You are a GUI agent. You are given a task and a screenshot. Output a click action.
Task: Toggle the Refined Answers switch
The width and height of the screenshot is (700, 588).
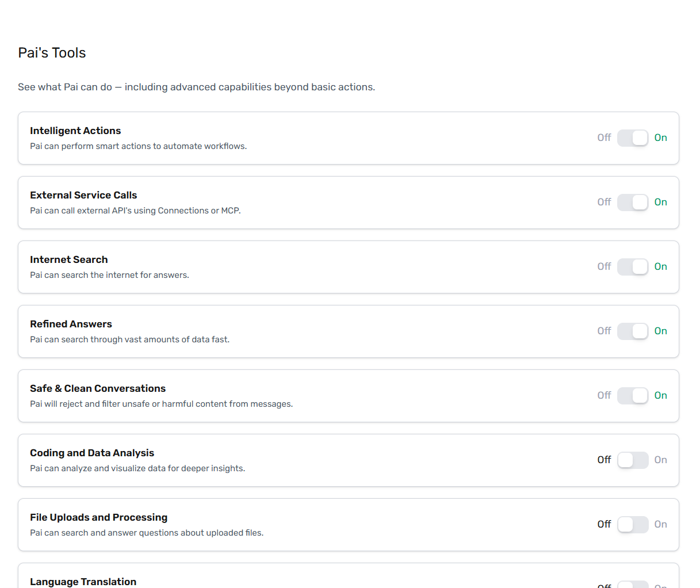tap(633, 331)
